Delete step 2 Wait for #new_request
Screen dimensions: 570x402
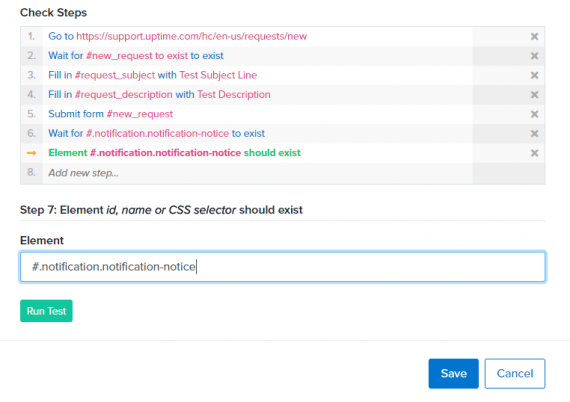(x=534, y=56)
